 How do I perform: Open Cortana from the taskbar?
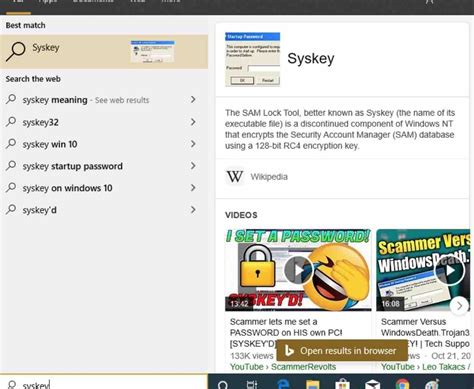[222, 385]
